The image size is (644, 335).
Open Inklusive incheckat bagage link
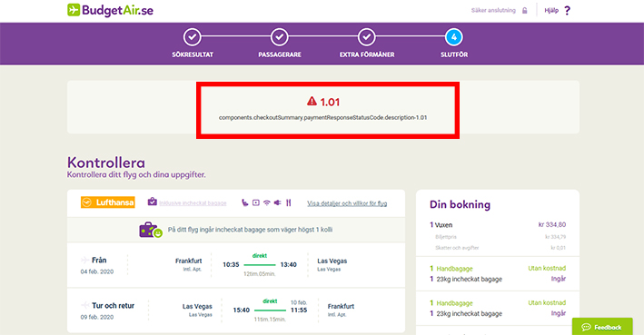(x=193, y=203)
